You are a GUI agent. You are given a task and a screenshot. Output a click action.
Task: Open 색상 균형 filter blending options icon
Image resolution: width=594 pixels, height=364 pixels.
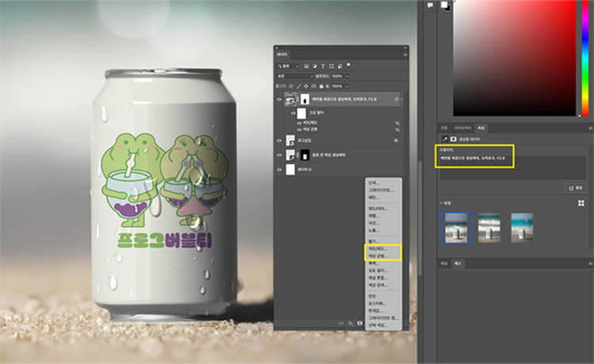(x=398, y=130)
